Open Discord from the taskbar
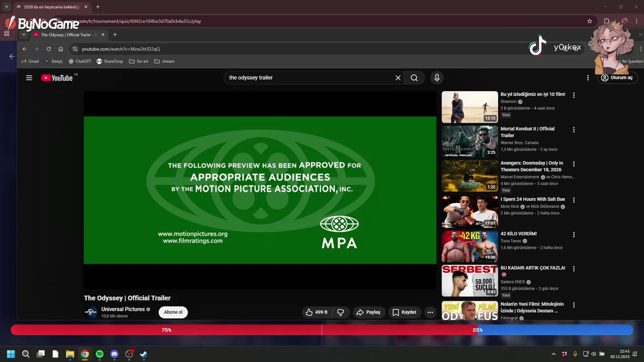The height and width of the screenshot is (362, 644). 114,354
